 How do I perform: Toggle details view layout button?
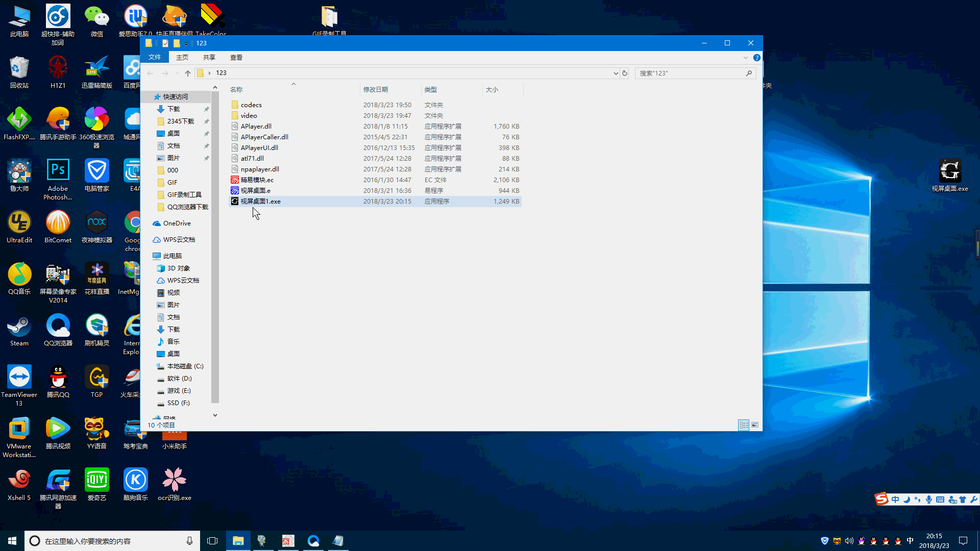tap(744, 424)
